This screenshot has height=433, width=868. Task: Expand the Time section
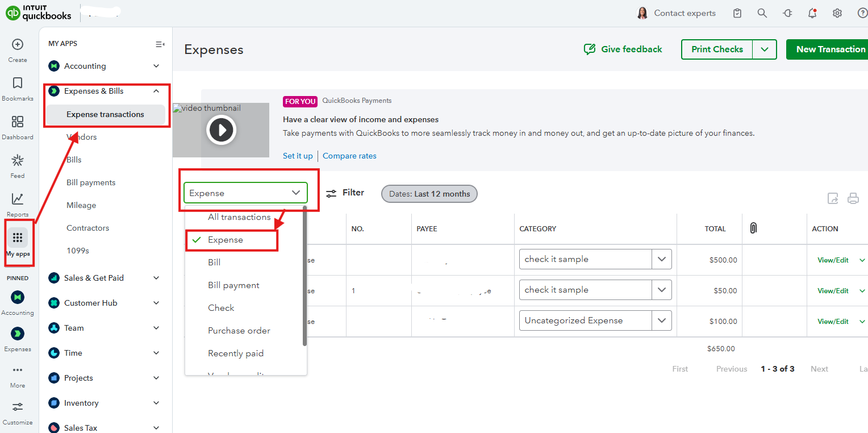[x=156, y=353]
